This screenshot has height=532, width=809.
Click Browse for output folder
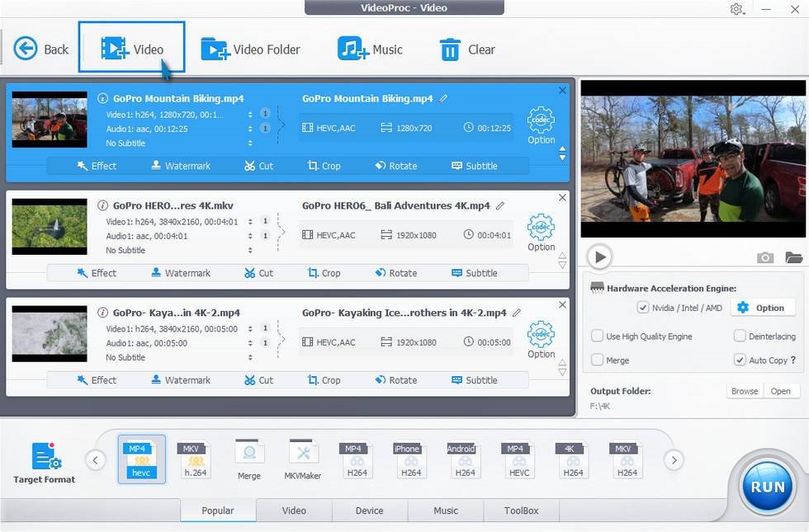[745, 391]
